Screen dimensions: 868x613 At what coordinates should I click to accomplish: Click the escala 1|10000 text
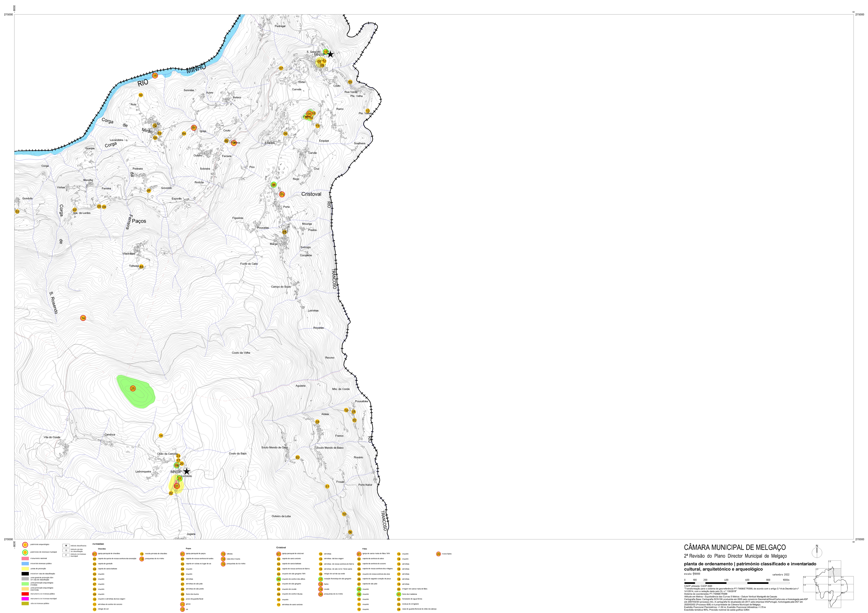[x=693, y=574]
